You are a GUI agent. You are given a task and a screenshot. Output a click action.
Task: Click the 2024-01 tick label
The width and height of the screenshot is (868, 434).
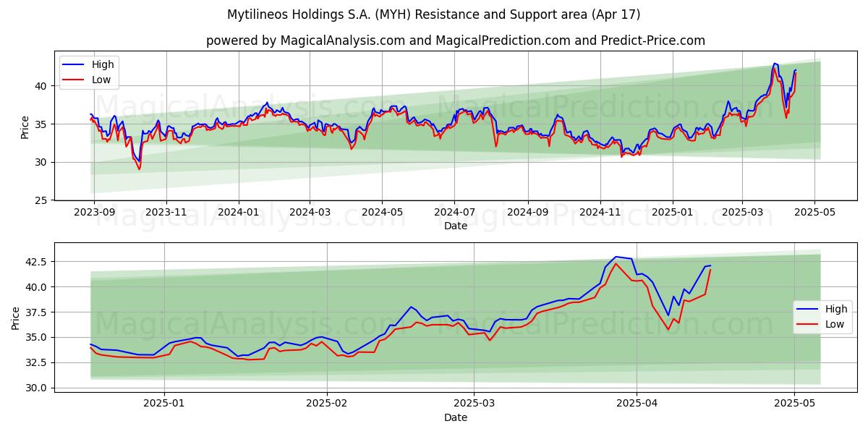click(x=239, y=212)
